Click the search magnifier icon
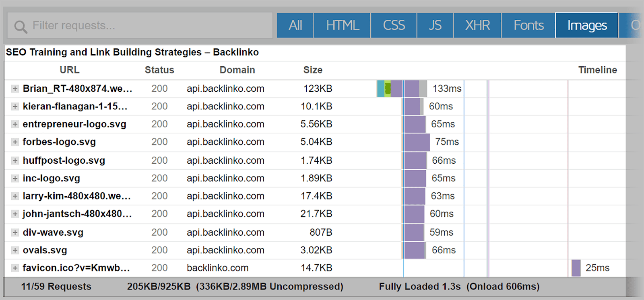Screen dimensions: 644x300 click(21, 27)
